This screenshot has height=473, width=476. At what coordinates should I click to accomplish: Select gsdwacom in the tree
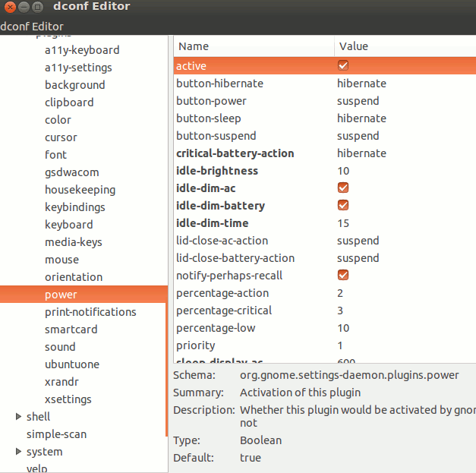coord(71,172)
